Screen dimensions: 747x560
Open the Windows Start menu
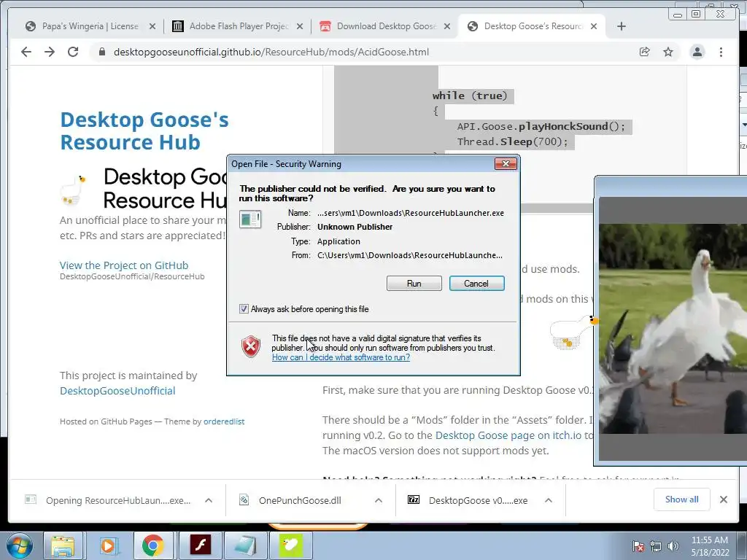pos(19,545)
